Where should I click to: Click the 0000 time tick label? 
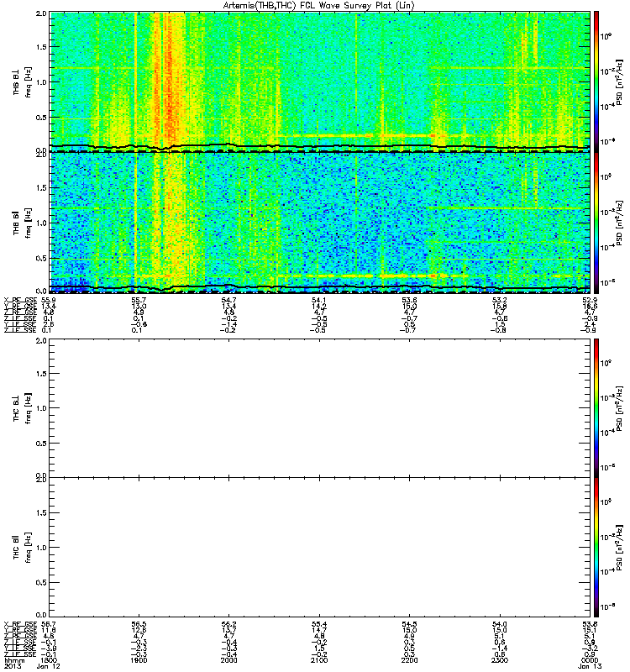click(x=590, y=660)
